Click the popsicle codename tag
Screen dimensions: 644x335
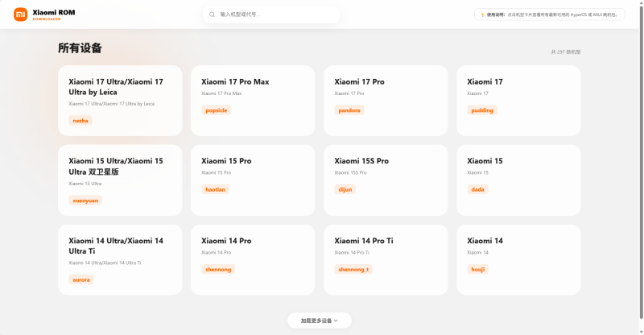pos(217,110)
